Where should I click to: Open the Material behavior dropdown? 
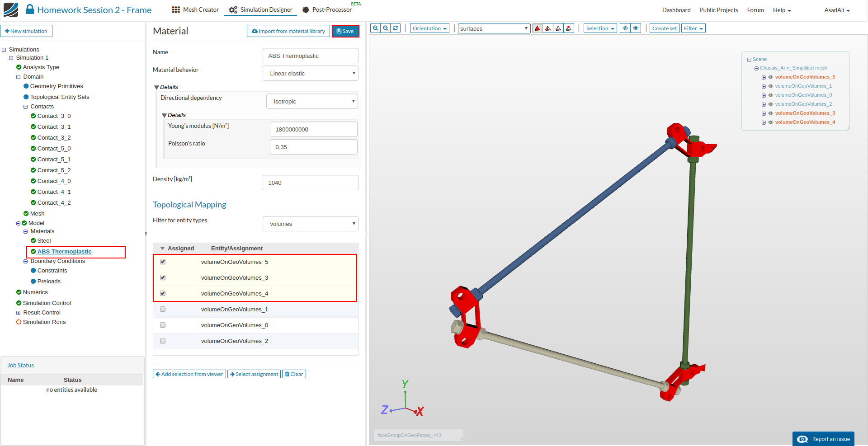point(311,73)
